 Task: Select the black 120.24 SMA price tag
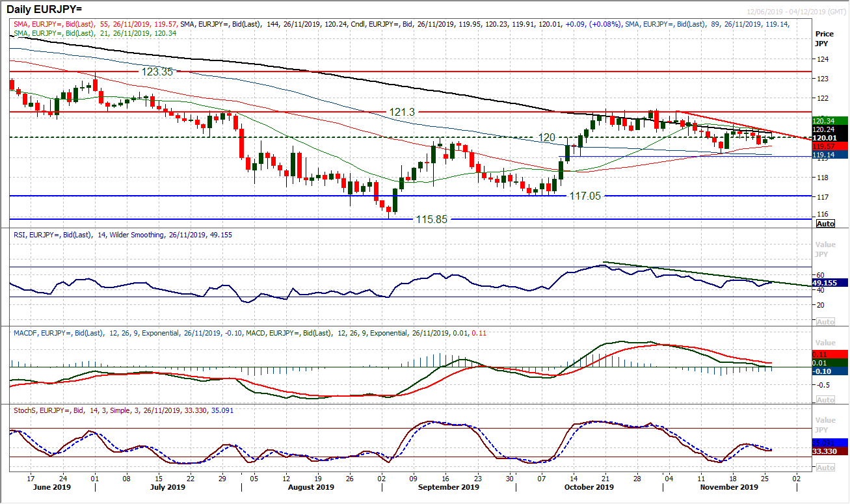point(829,129)
